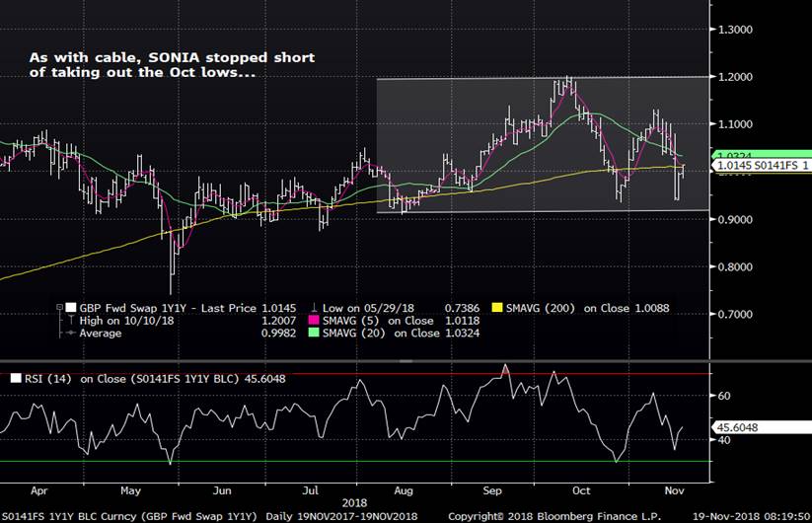Click the May month label on time axis
The image size is (812, 523).
point(129,488)
